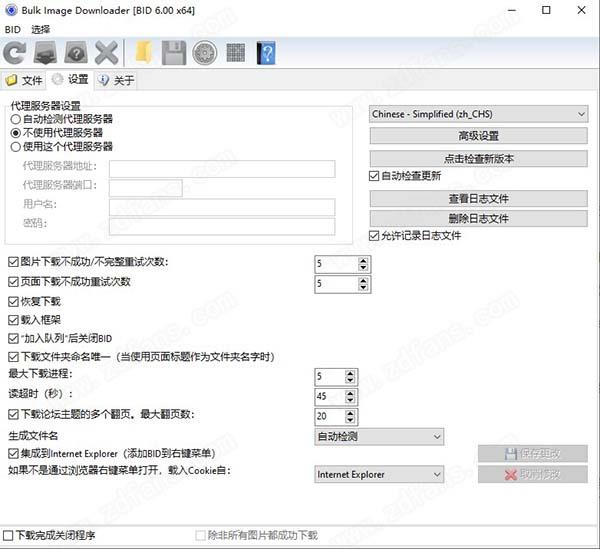The height and width of the screenshot is (549, 600).
Task: Toggle 下载文件夹命名唯一 checkbox
Action: tap(13, 357)
